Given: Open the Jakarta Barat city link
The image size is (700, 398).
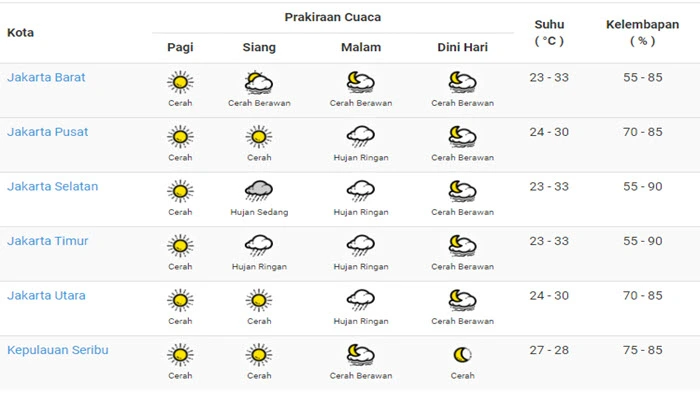Looking at the screenshot, I should [x=46, y=77].
